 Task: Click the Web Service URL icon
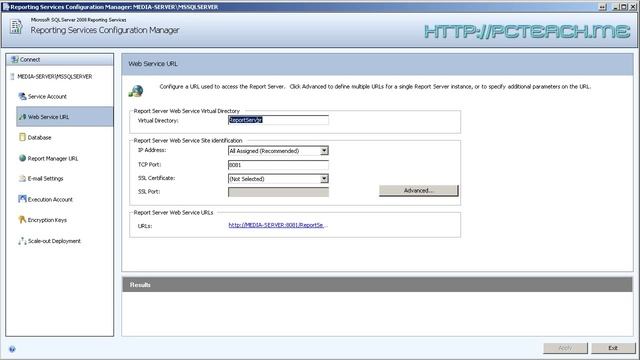click(22, 117)
